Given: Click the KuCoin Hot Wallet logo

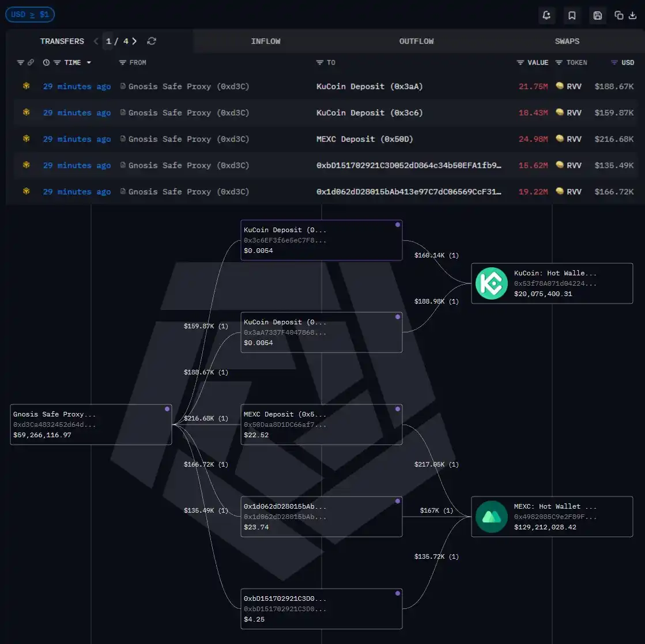Looking at the screenshot, I should (x=491, y=283).
